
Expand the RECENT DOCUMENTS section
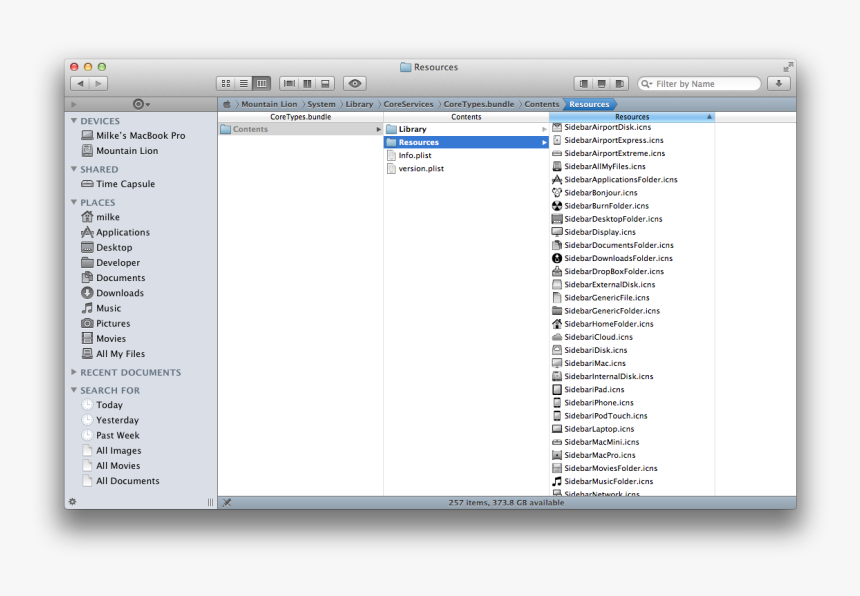pyautogui.click(x=74, y=372)
